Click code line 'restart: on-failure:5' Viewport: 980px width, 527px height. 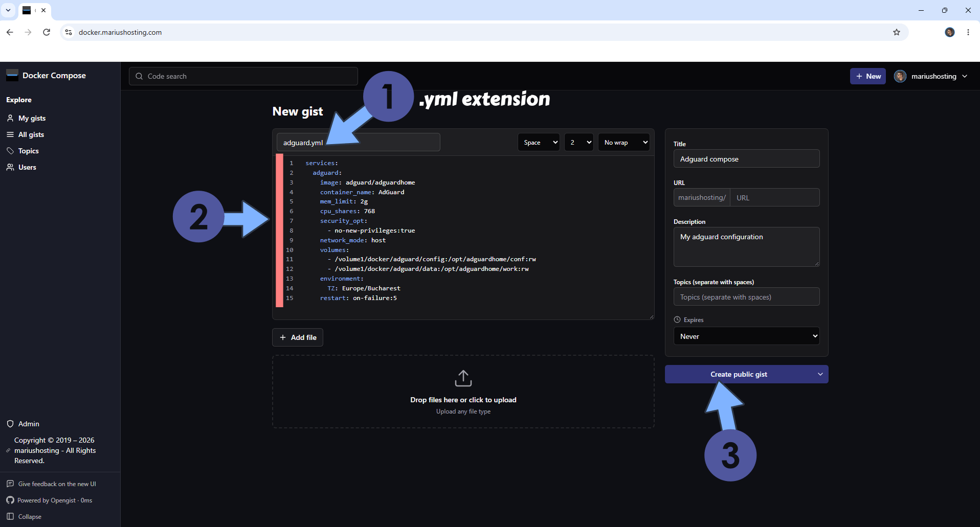tap(358, 298)
